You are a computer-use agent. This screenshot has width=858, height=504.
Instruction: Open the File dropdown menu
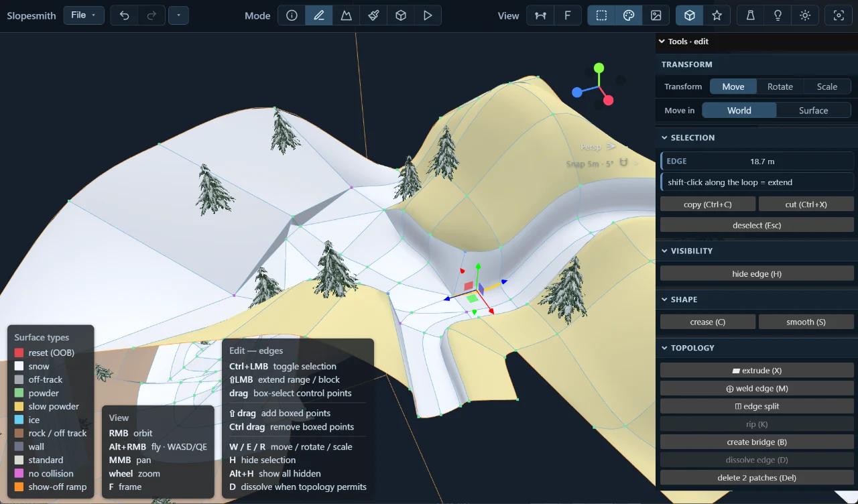point(84,15)
